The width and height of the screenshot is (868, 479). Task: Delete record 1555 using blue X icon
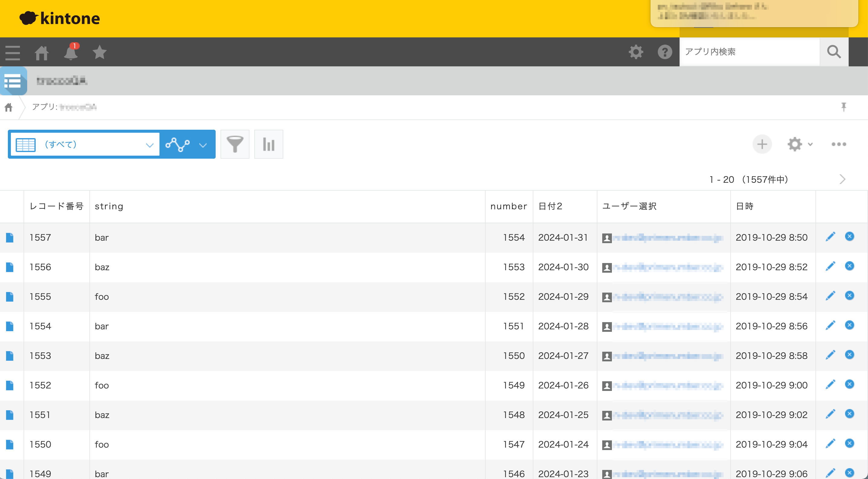[x=850, y=296]
